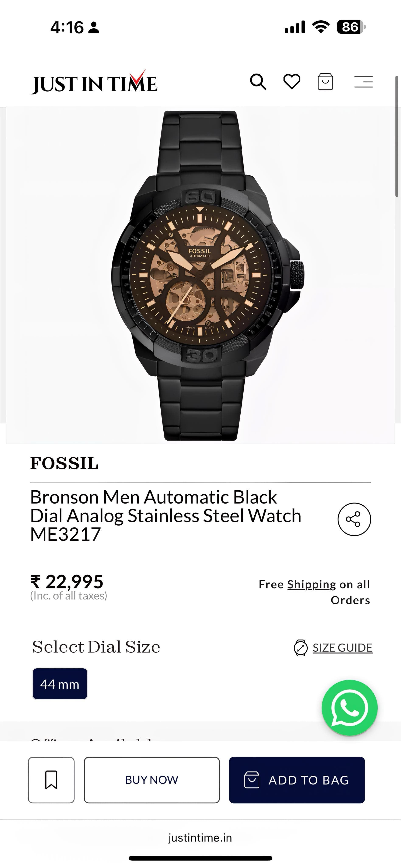The image size is (401, 868).
Task: Click the ADD TO BAG button
Action: point(297,780)
